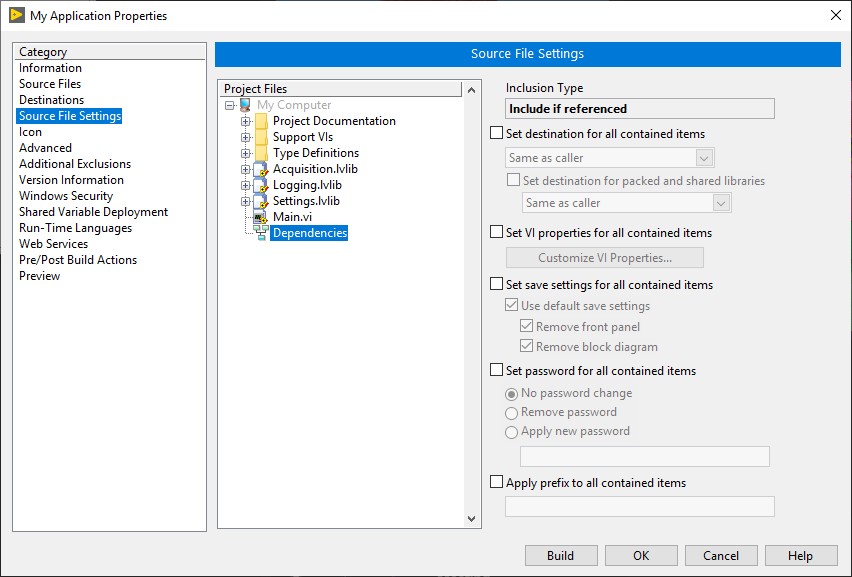Select the Pre/Post Build Actions category

pos(78,260)
